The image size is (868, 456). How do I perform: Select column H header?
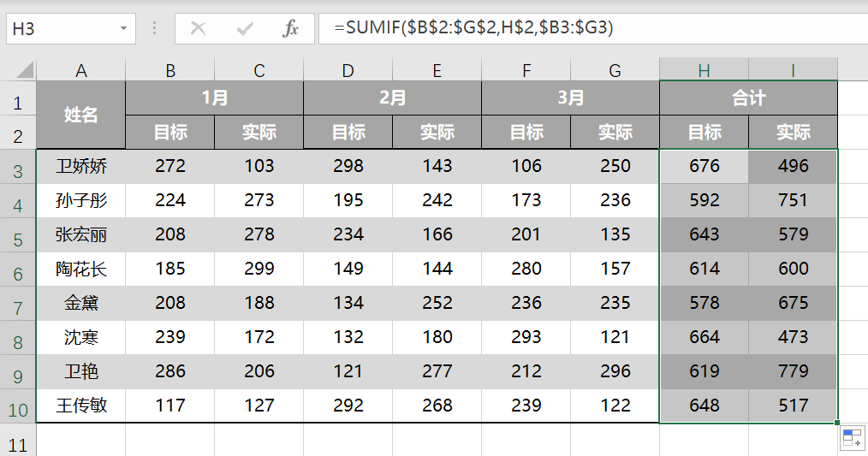[x=704, y=70]
